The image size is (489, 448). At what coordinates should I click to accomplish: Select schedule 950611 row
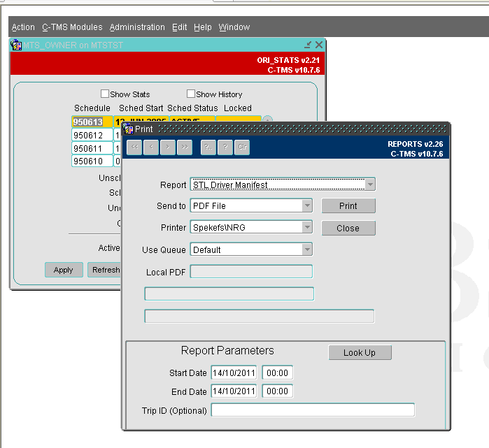pyautogui.click(x=92, y=148)
